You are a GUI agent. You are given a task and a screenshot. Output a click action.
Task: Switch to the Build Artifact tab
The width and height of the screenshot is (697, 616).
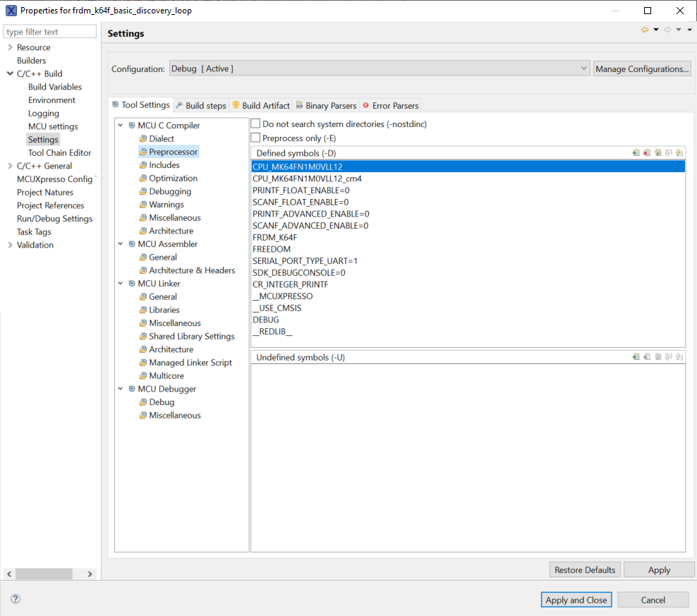point(261,105)
